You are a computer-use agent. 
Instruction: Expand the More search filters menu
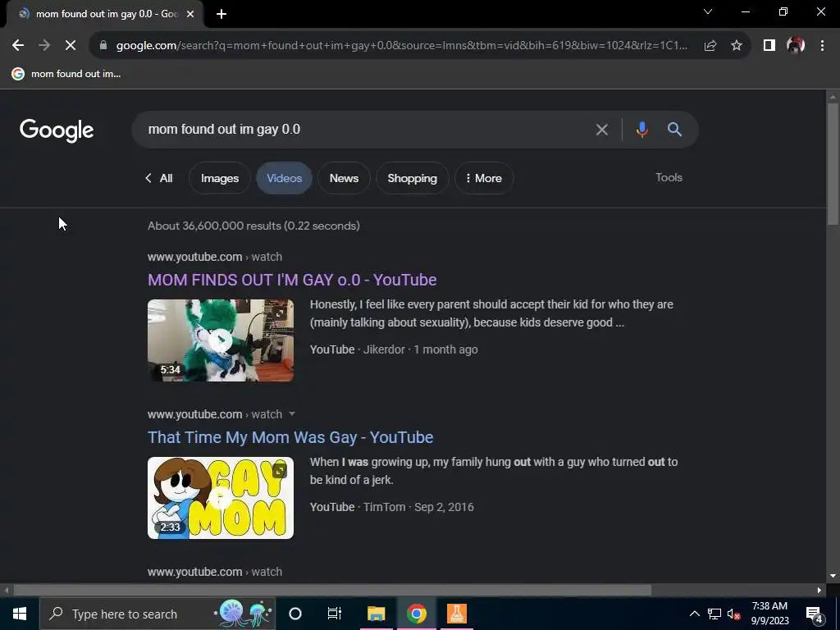point(484,178)
